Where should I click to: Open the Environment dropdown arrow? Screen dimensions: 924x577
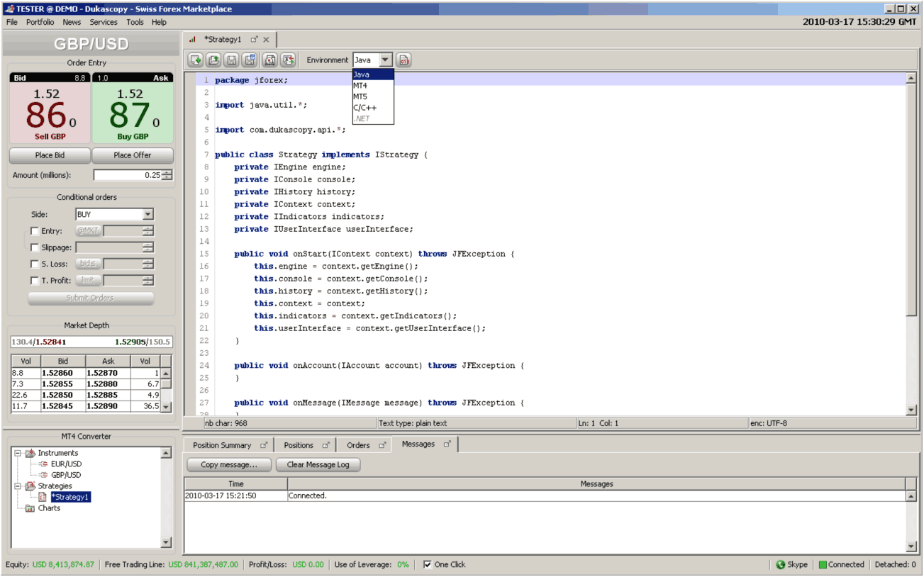[385, 60]
